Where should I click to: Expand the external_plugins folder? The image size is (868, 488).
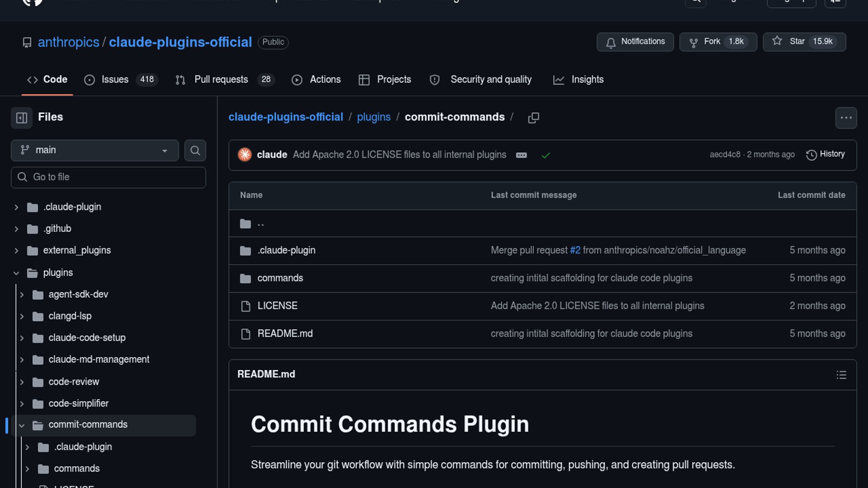(x=16, y=250)
